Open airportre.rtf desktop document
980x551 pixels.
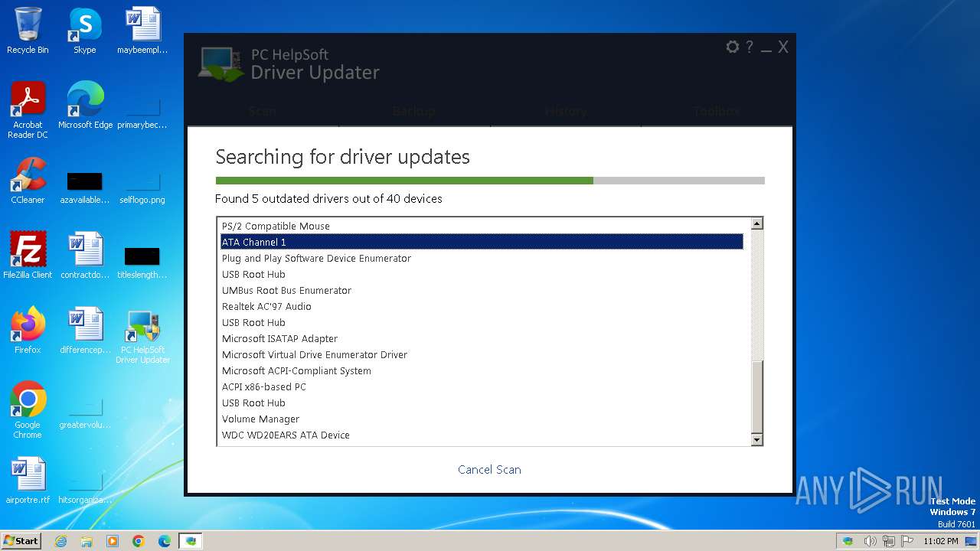tap(28, 481)
